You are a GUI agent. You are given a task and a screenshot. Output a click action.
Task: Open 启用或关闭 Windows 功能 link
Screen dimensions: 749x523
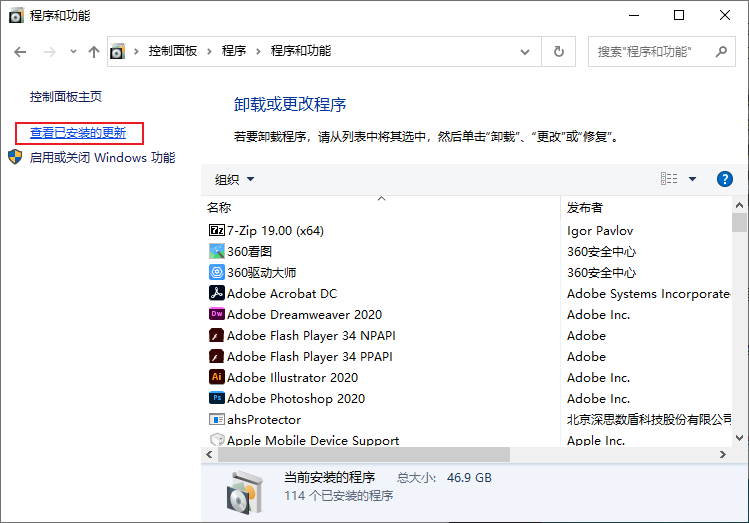pyautogui.click(x=102, y=157)
